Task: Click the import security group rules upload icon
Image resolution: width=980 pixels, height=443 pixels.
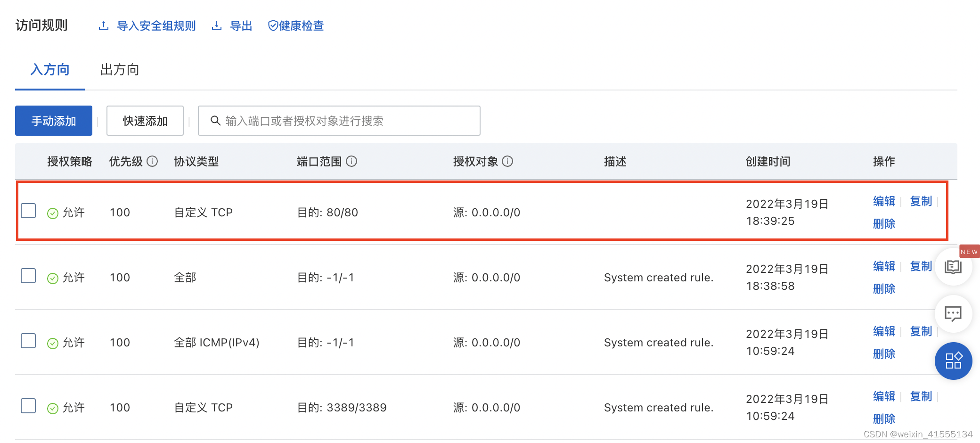Action: point(104,26)
